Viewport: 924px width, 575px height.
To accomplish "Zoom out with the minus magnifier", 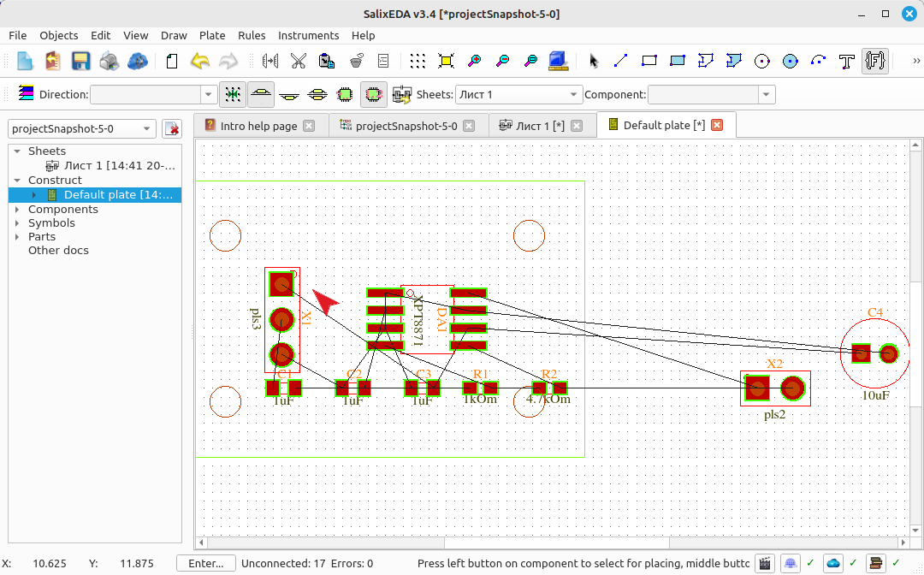I will [503, 61].
